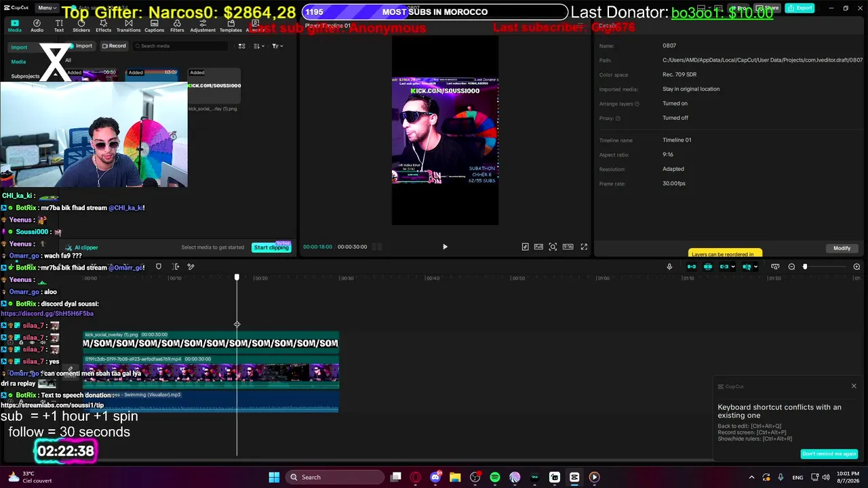Open the Templates panel
The image size is (868, 488).
[231, 26]
